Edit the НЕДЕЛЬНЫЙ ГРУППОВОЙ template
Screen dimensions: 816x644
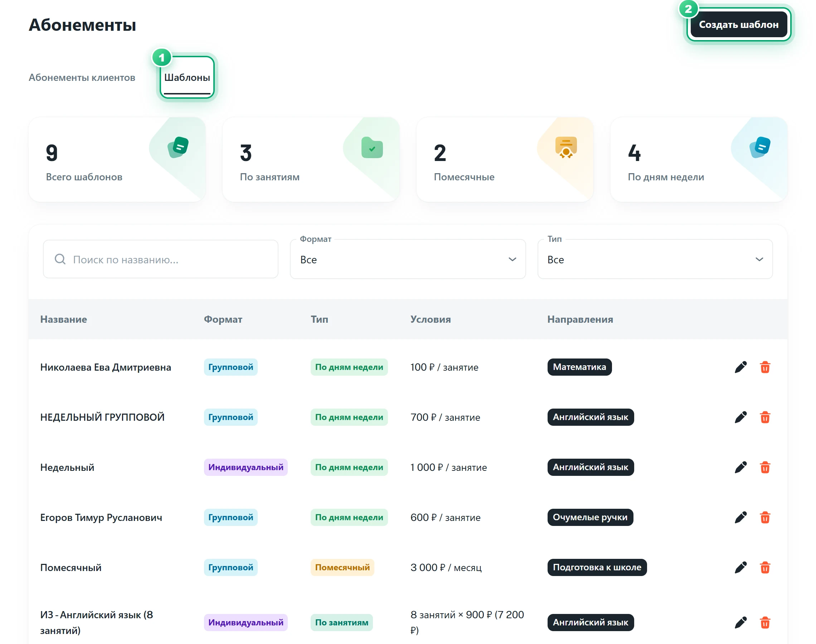[x=740, y=418]
